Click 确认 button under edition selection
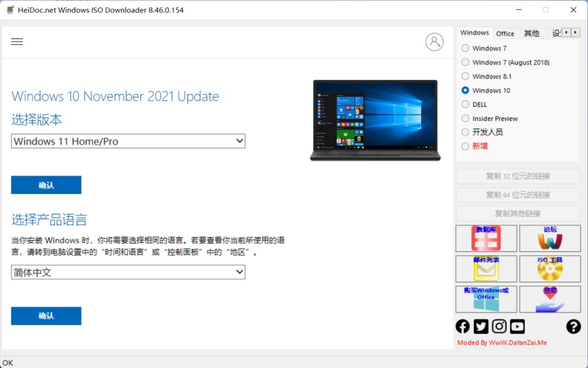The image size is (588, 368). tap(46, 185)
